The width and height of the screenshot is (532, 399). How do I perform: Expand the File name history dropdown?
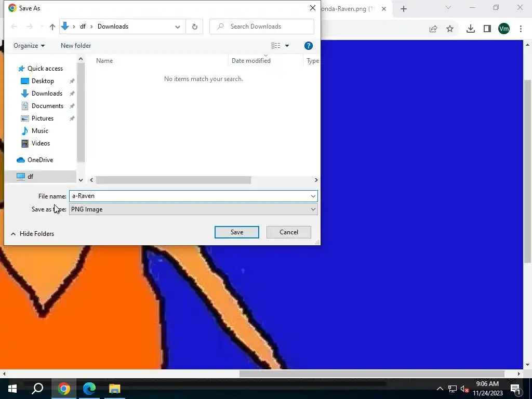pyautogui.click(x=313, y=196)
